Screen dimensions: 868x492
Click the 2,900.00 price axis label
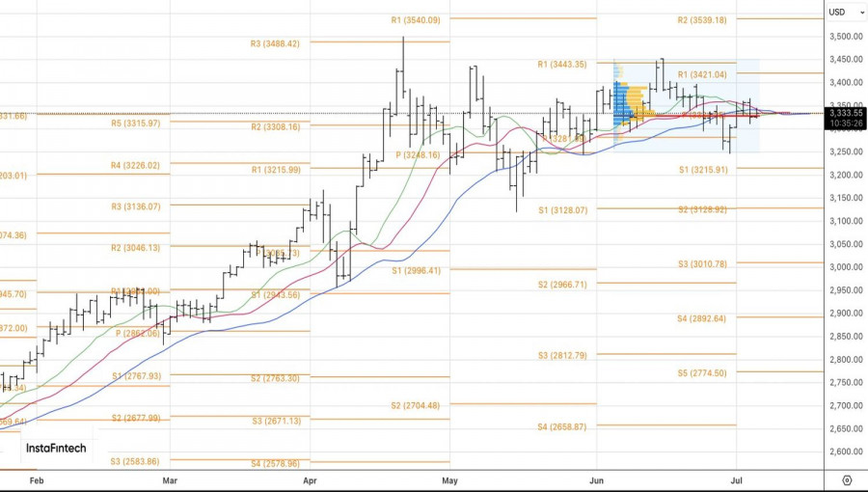846,314
